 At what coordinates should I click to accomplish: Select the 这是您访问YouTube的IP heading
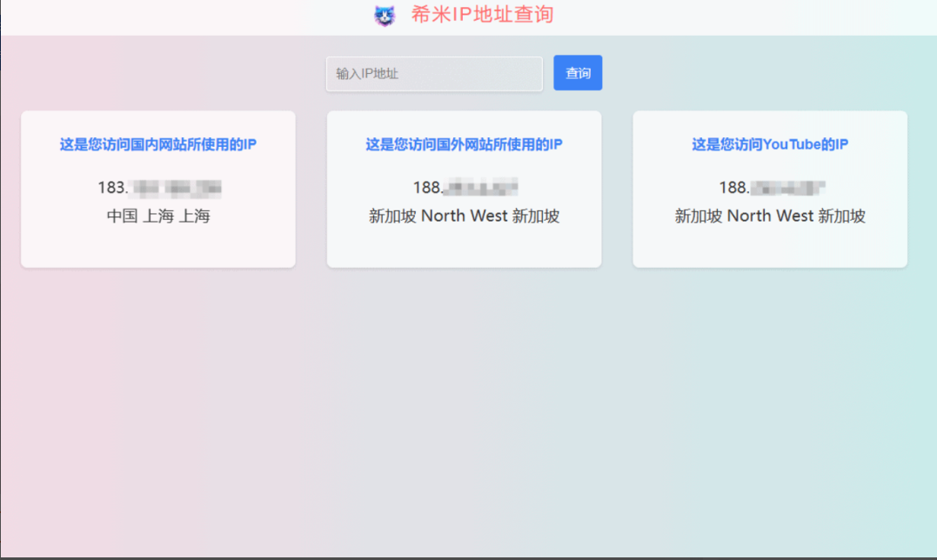(x=770, y=144)
